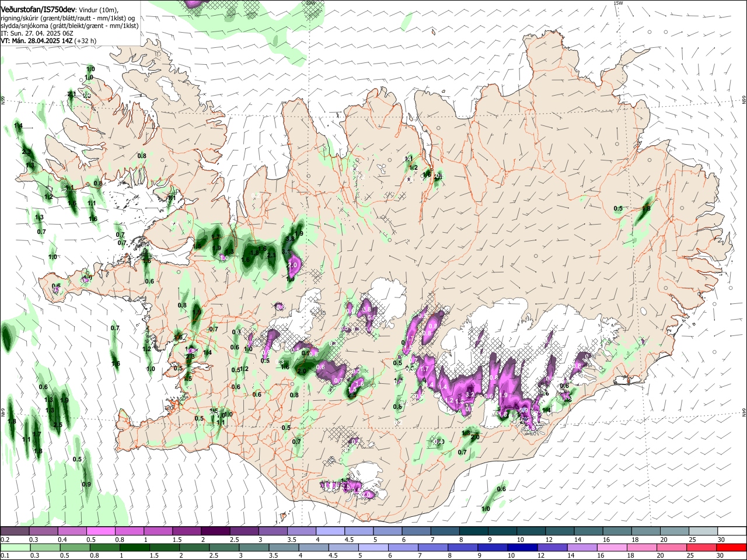The height and width of the screenshot is (560, 747).
Task: Click the '3.2' snow value on the glacier
Action: (x=469, y=394)
